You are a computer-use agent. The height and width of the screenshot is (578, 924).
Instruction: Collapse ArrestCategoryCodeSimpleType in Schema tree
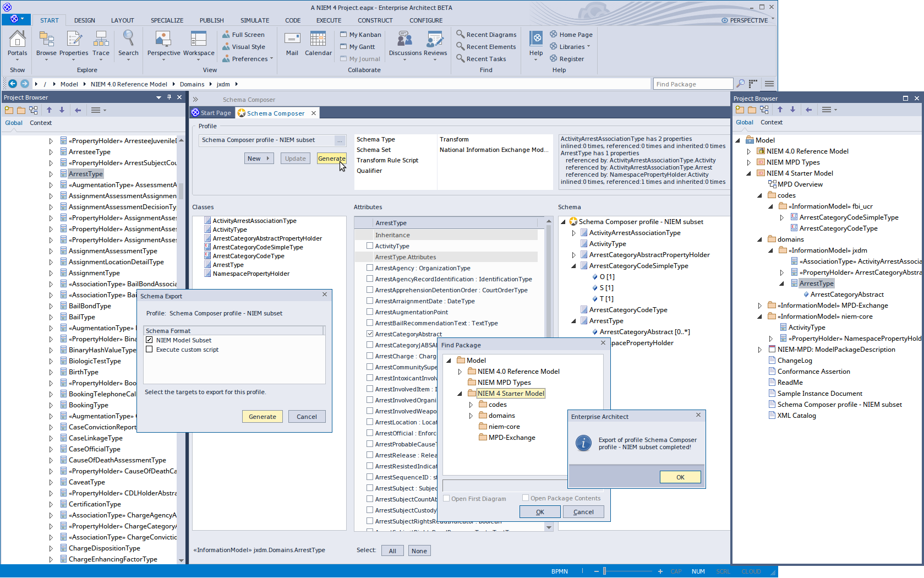(573, 266)
